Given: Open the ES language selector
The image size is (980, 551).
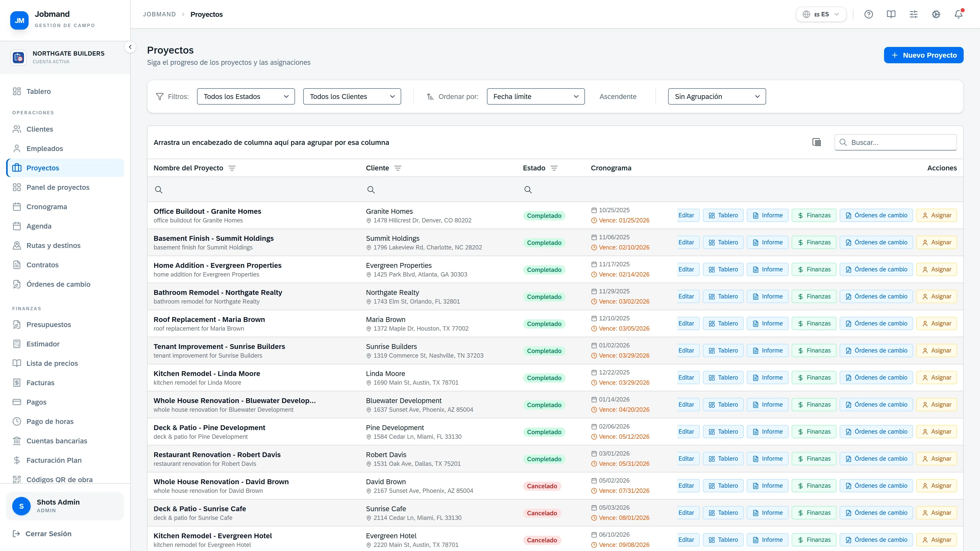Looking at the screenshot, I should [x=821, y=15].
